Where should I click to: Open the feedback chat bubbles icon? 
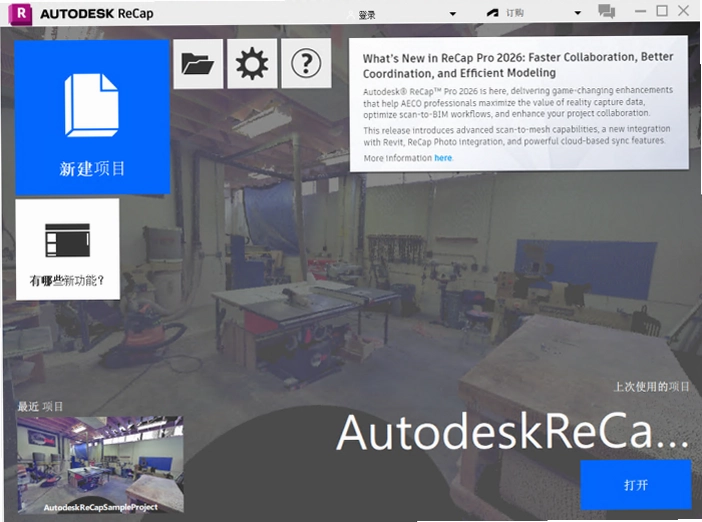click(x=607, y=11)
